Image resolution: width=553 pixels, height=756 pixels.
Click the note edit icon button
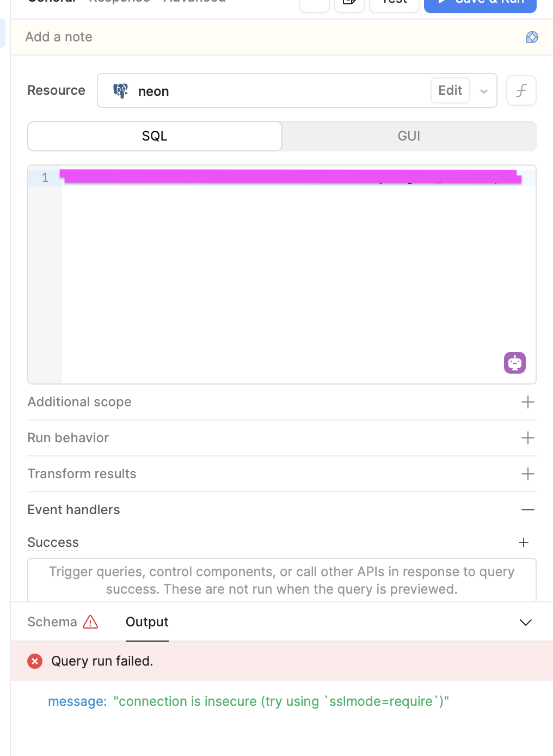tap(349, 3)
